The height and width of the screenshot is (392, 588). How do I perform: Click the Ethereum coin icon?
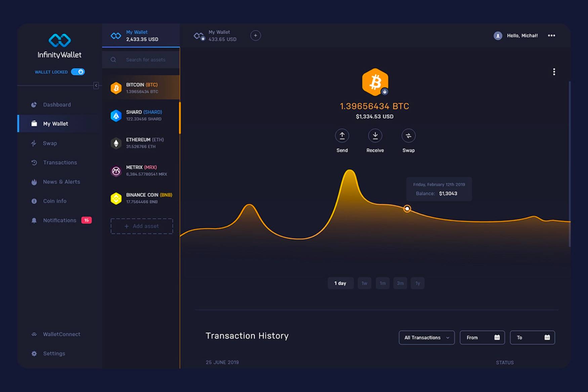pyautogui.click(x=116, y=143)
